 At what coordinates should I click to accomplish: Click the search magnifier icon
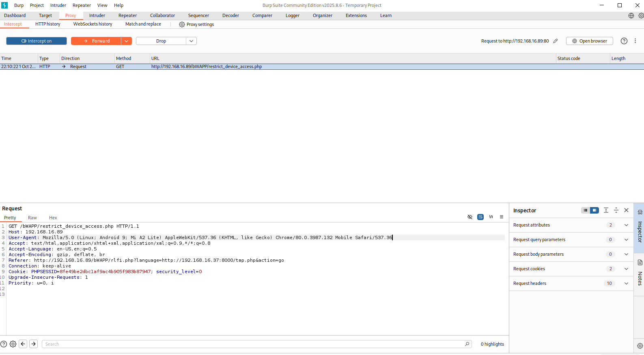point(467,344)
